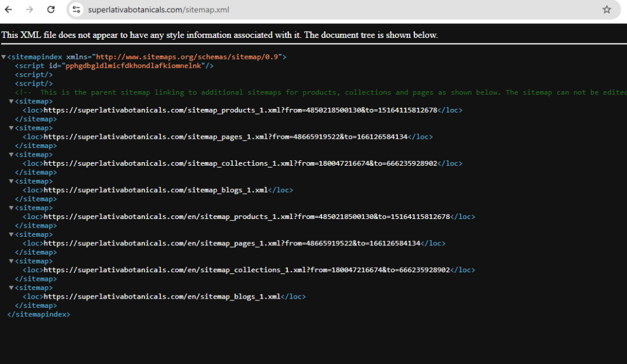Screen dimensions: 627x364
Task: Collapse the sitemap node above the /en/sitemap_blogs_1.xml URL
Action: [12, 288]
